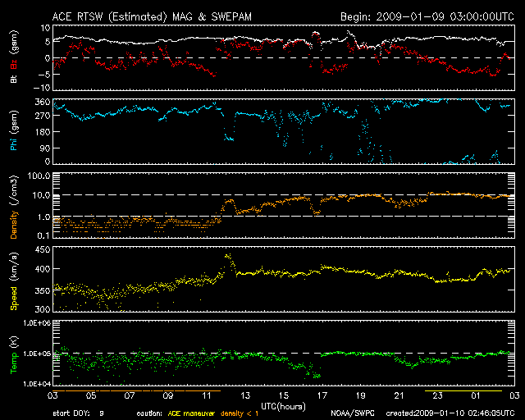Click the '400' tick on the Speed axis
This screenshot has height=420, width=525.
click(42, 268)
